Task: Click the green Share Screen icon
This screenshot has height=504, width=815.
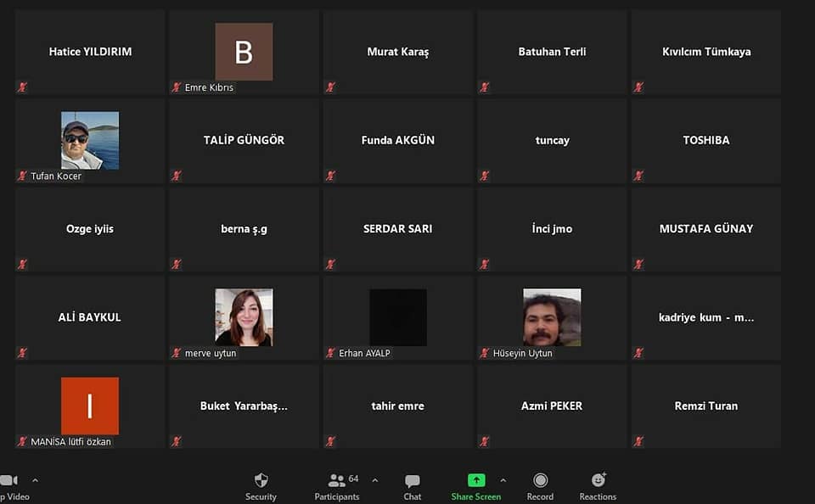Action: 476,480
